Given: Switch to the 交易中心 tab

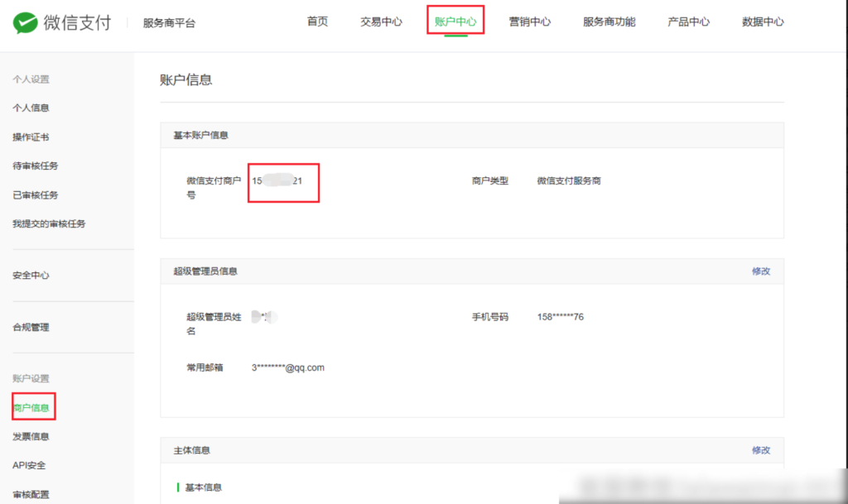Looking at the screenshot, I should (381, 22).
